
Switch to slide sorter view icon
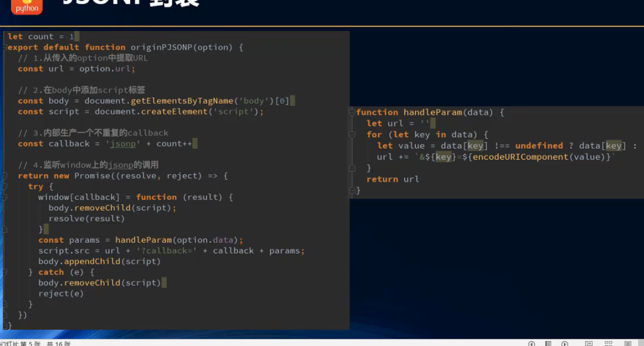(x=608, y=343)
